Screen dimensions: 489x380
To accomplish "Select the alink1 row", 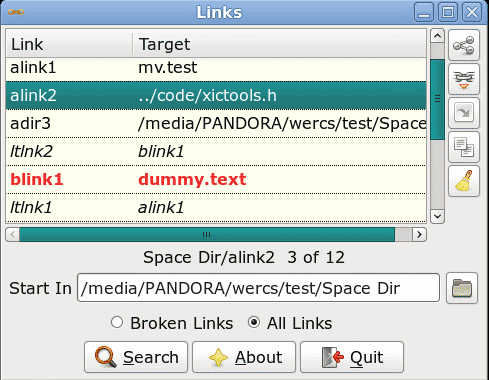I will pos(216,68).
